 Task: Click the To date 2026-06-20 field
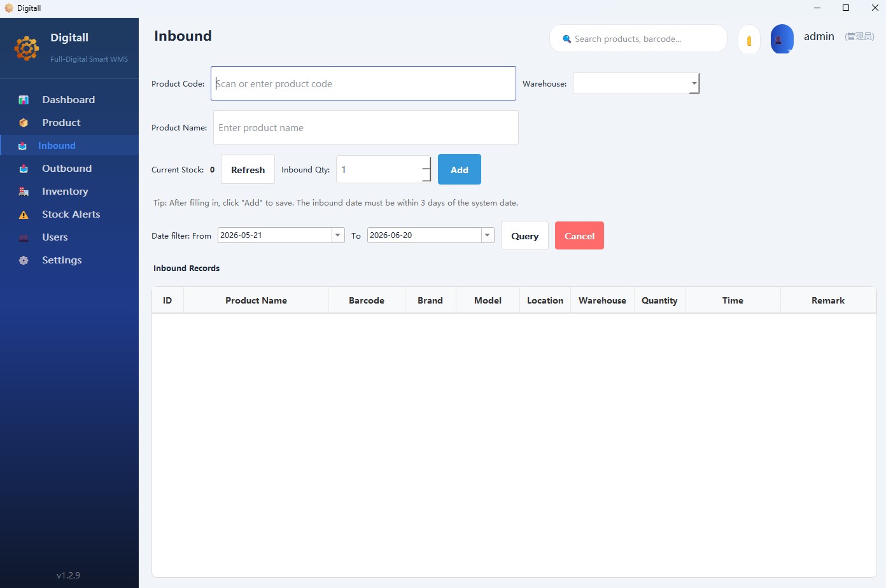425,235
